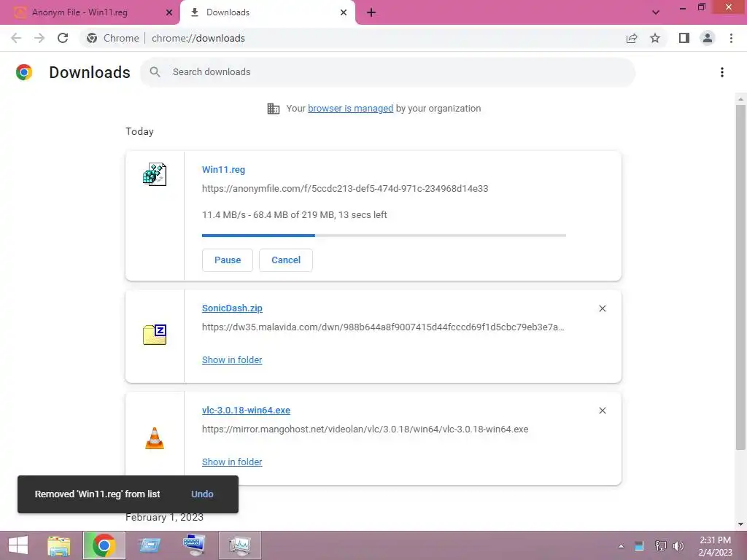Viewport: 747px width, 560px height.
Task: Click the Win11.reg registry file icon
Action: coord(155,174)
